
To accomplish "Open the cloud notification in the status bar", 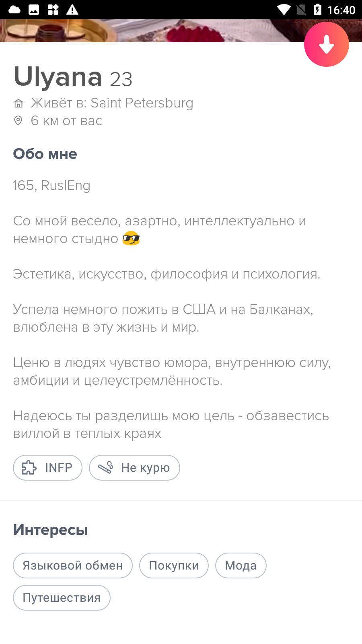I will (14, 10).
